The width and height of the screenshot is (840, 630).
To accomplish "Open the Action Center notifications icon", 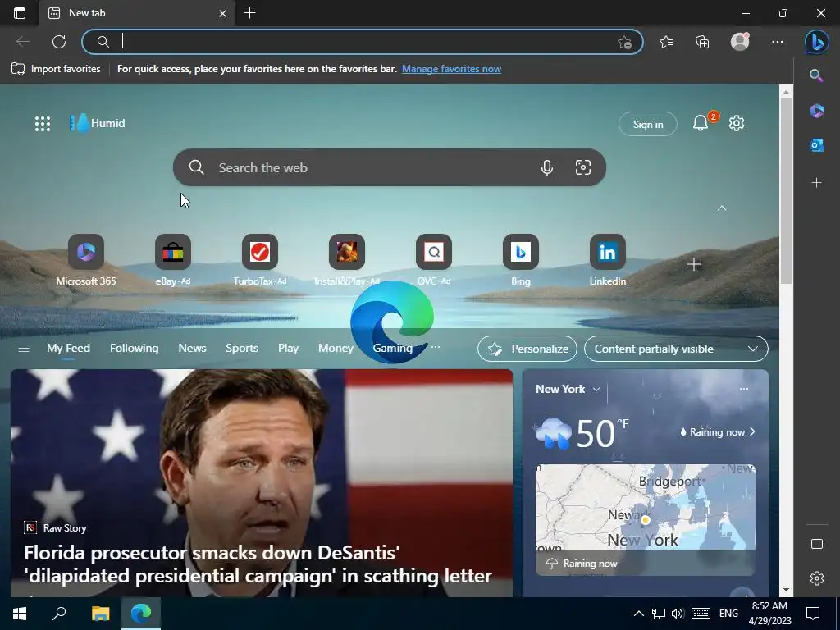I will tap(813, 614).
